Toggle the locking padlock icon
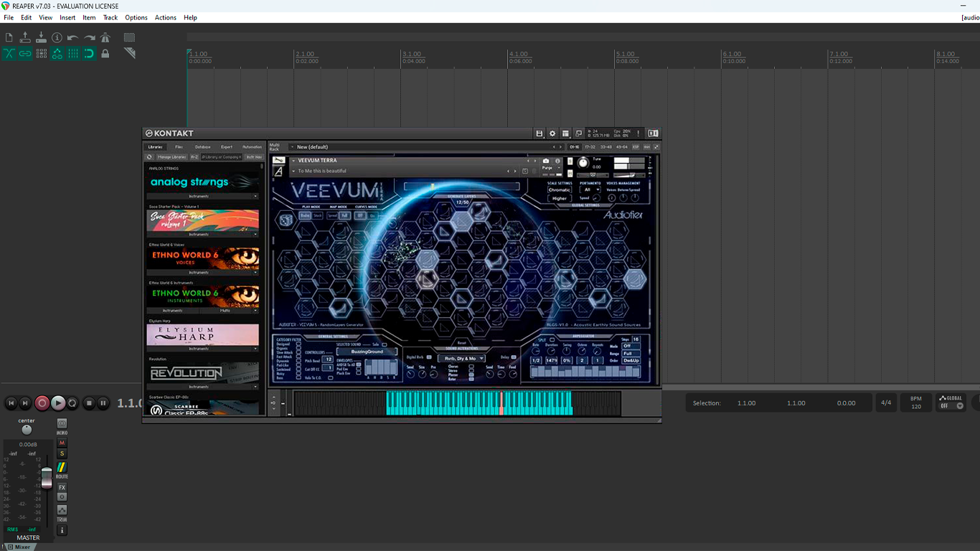This screenshot has height=551, width=980. [x=105, y=53]
